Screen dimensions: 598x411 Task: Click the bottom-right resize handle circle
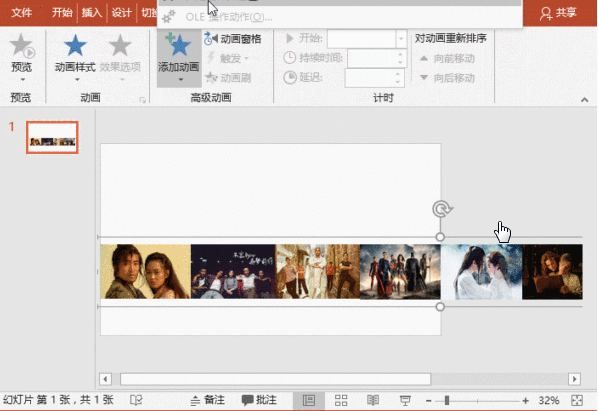click(x=440, y=307)
